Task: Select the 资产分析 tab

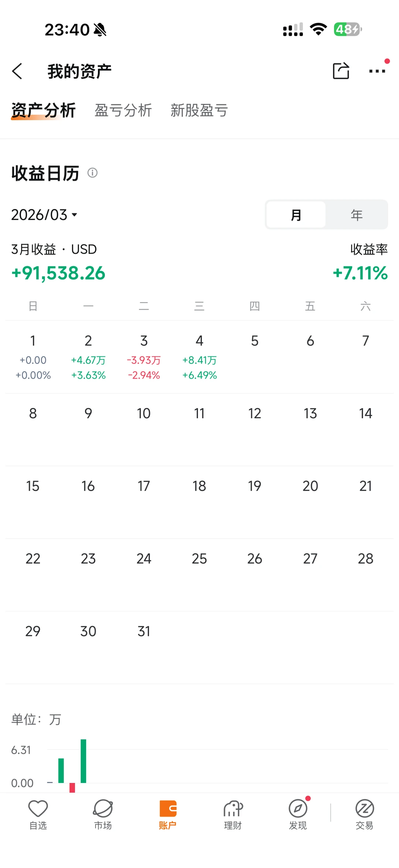Action: tap(44, 110)
